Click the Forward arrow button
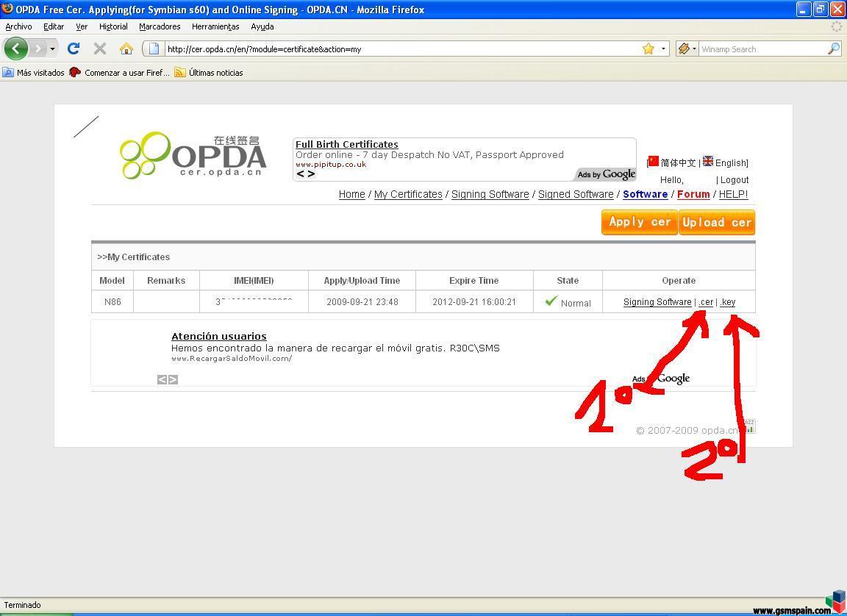The height and width of the screenshot is (616, 847). 37,49
